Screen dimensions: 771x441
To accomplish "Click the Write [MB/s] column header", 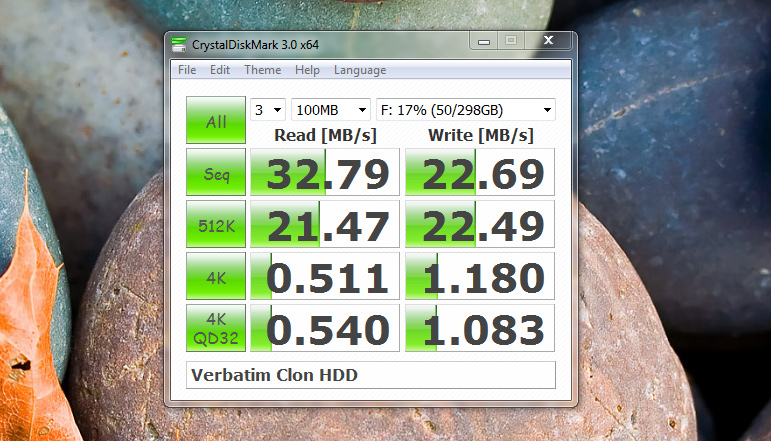I will tap(480, 135).
